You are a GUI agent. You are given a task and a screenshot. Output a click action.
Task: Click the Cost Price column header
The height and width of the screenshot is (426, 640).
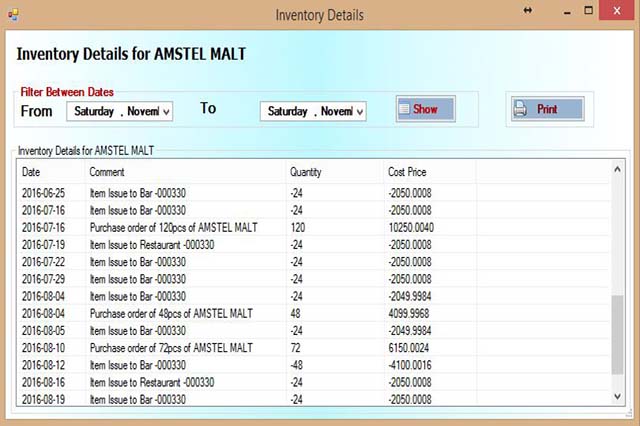click(407, 172)
